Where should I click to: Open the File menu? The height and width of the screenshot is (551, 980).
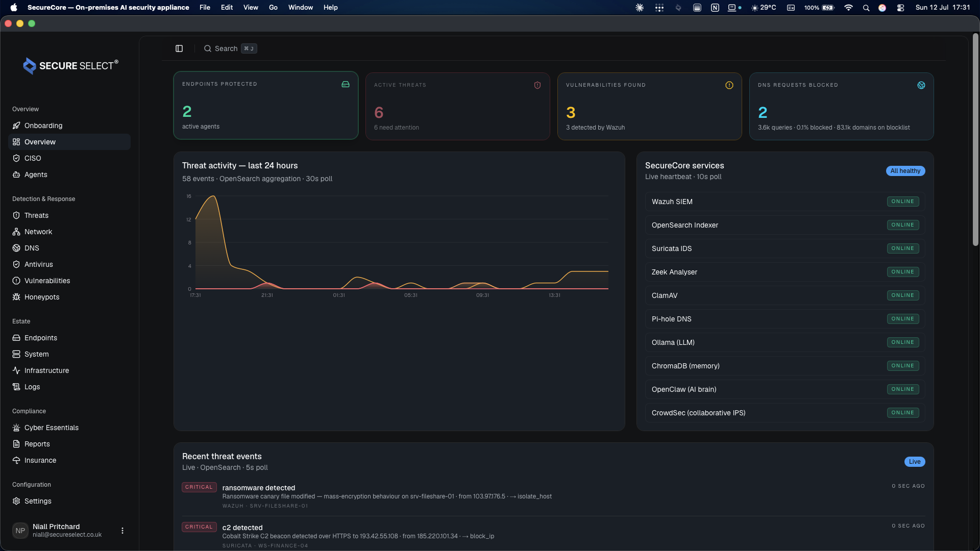tap(205, 8)
